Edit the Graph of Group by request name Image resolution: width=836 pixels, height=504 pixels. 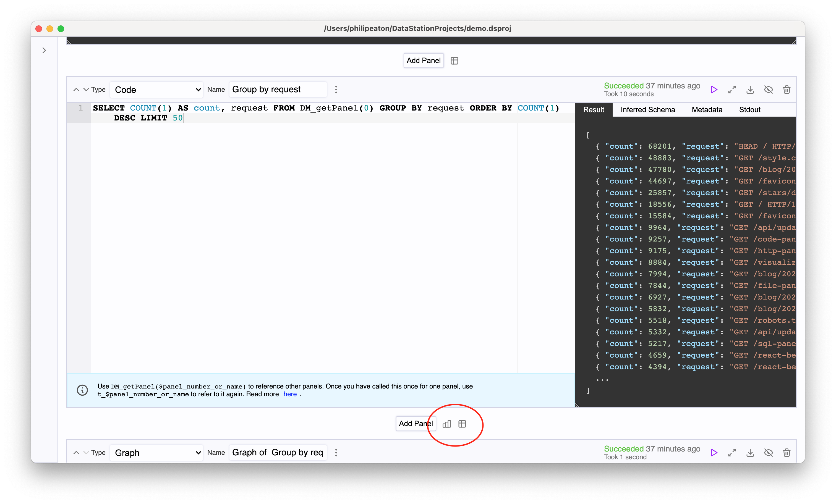pyautogui.click(x=278, y=452)
